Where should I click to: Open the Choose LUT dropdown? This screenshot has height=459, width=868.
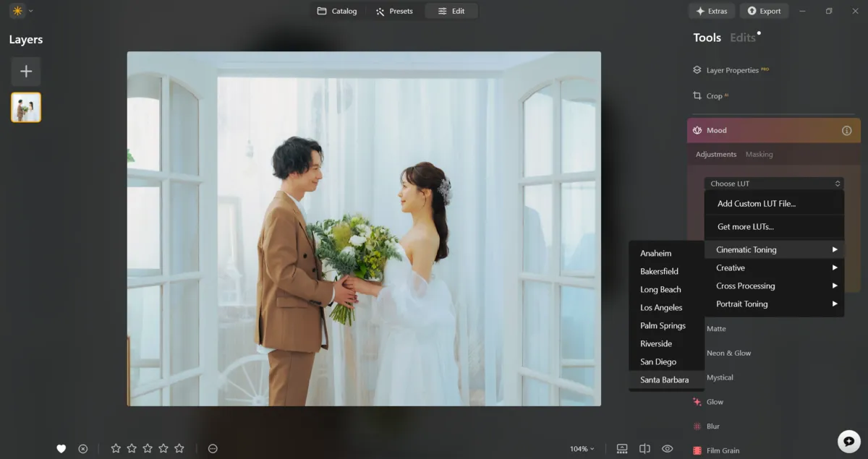pos(773,183)
